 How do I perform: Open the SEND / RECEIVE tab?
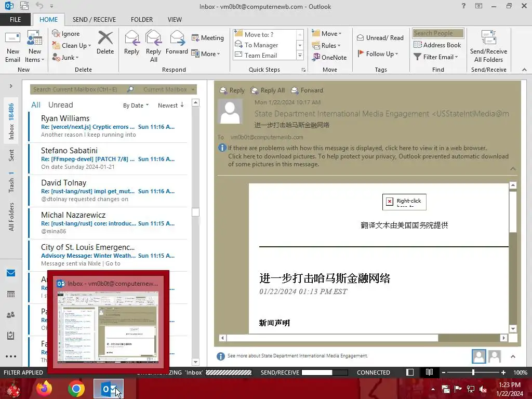[x=94, y=19]
